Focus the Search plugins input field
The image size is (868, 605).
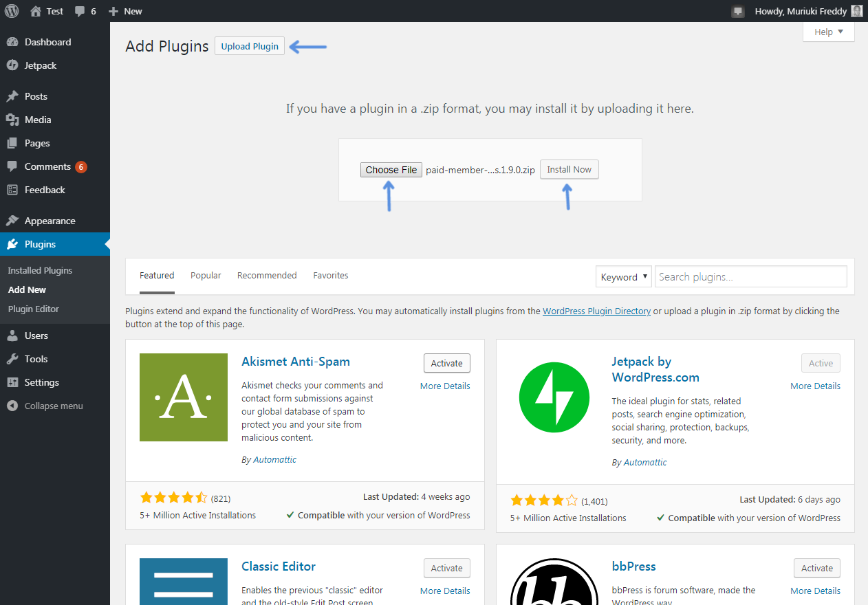pos(750,276)
